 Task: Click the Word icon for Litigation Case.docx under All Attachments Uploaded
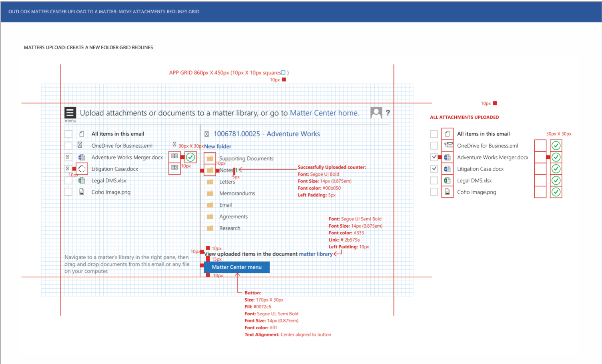[x=447, y=169]
